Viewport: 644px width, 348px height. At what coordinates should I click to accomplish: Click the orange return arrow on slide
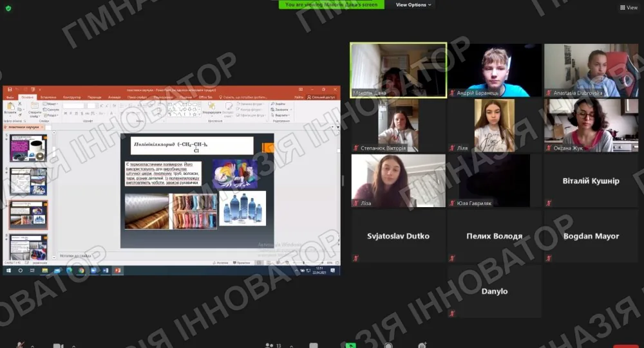point(268,148)
